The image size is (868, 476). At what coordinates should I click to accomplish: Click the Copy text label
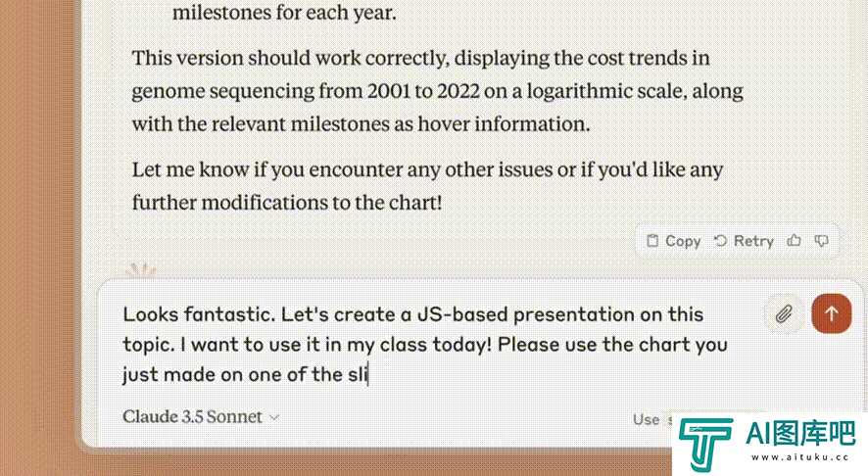coord(683,241)
